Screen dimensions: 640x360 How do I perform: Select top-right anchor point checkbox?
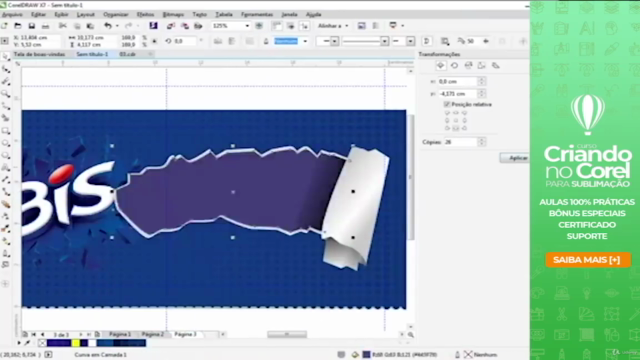(x=464, y=113)
